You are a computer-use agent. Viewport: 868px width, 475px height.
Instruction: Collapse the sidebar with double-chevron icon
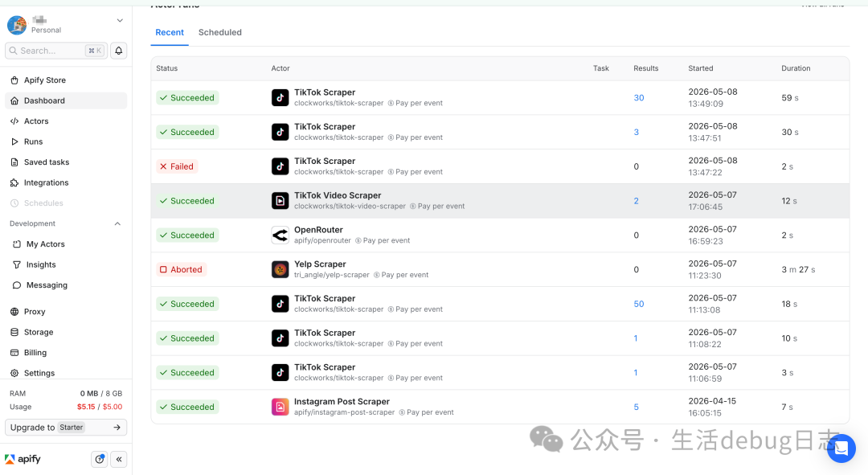(118, 459)
